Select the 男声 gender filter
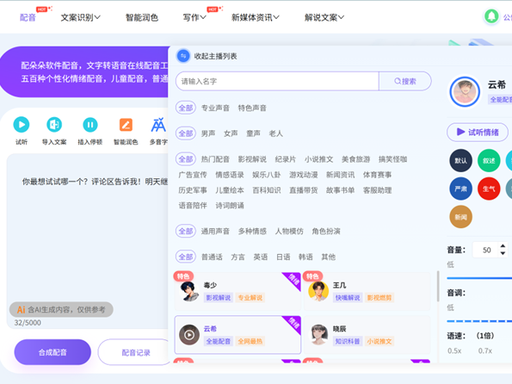 coord(208,134)
